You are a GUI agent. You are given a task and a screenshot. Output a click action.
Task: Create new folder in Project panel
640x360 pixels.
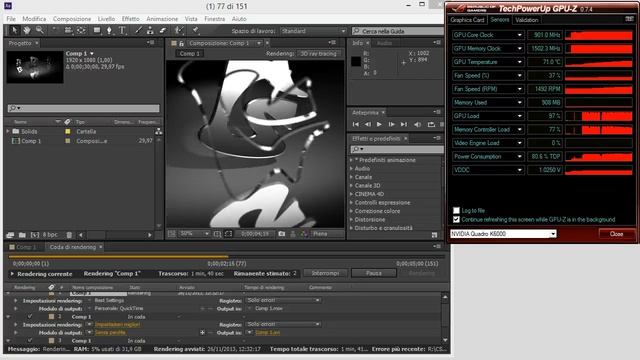click(22, 235)
